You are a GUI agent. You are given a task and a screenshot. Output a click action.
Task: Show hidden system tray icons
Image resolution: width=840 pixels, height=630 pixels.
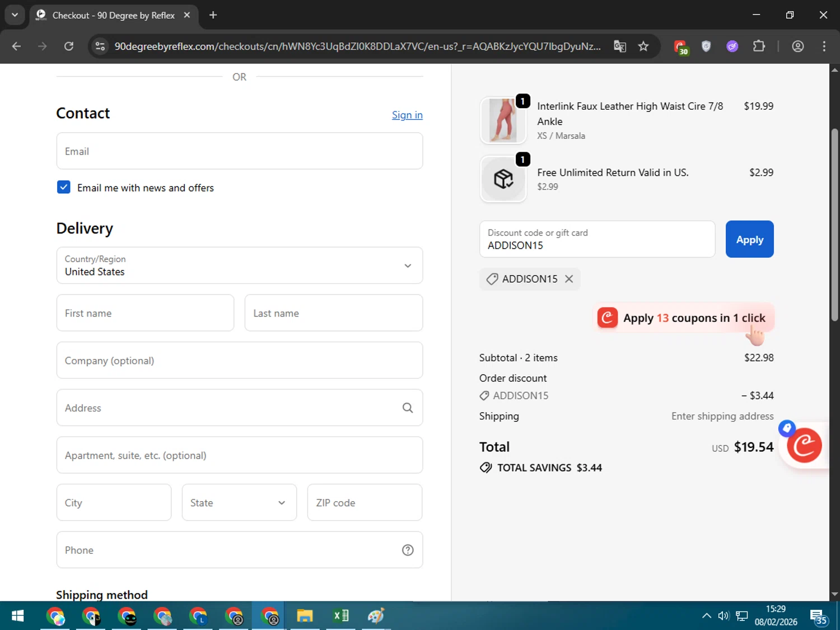point(707,616)
